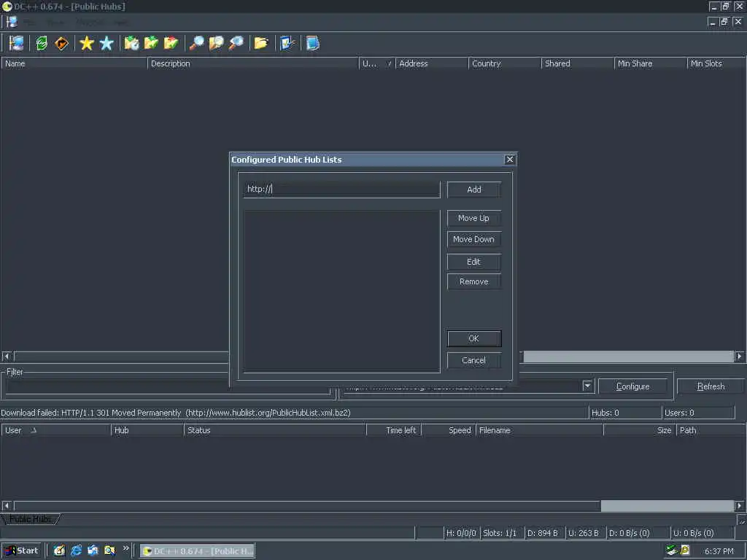This screenshot has height=560, width=747.
Task: Open Search Spy toolbar icon
Action: [x=236, y=43]
